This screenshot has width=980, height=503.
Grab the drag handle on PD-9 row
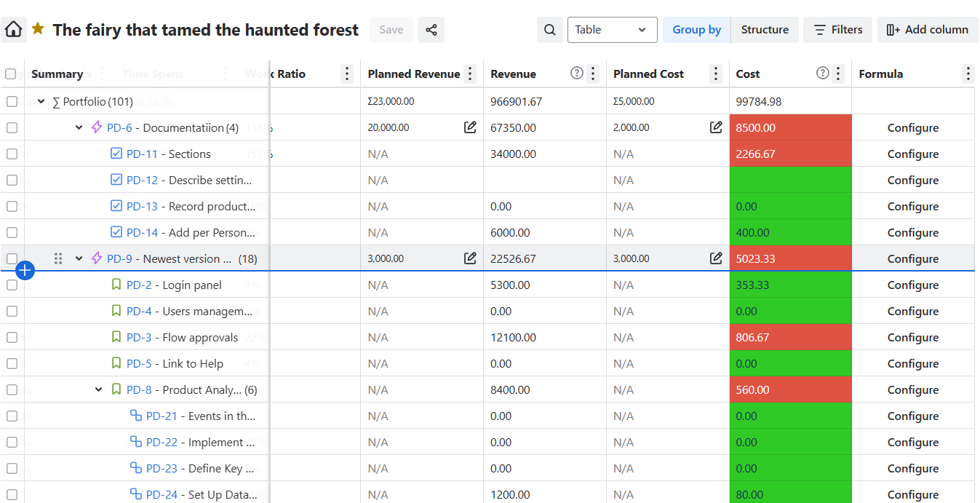tap(58, 258)
